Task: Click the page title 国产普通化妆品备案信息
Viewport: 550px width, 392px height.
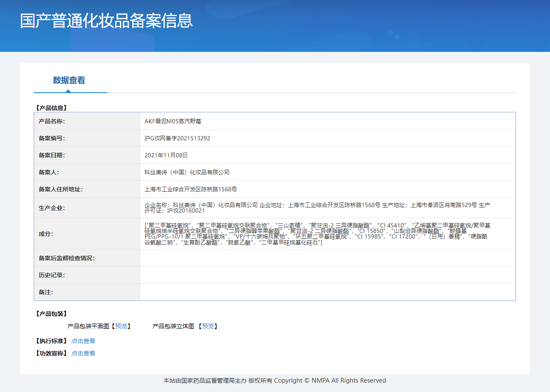Action: click(x=106, y=21)
